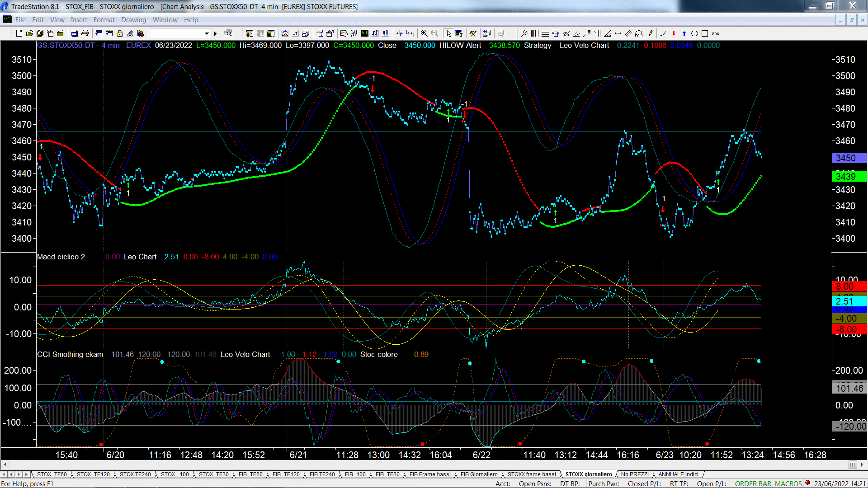Open the symbol combo box dropdown
The height and width of the screenshot is (488, 868).
[207, 33]
